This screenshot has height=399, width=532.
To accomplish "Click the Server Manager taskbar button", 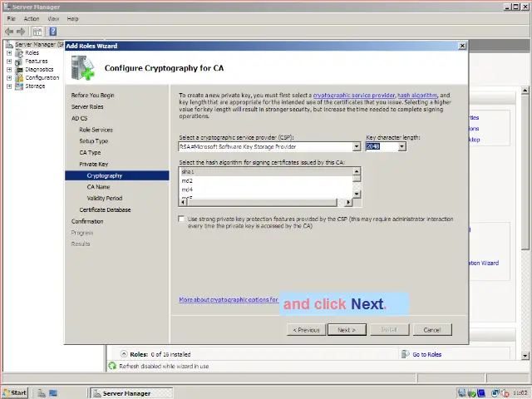I will tap(131, 393).
